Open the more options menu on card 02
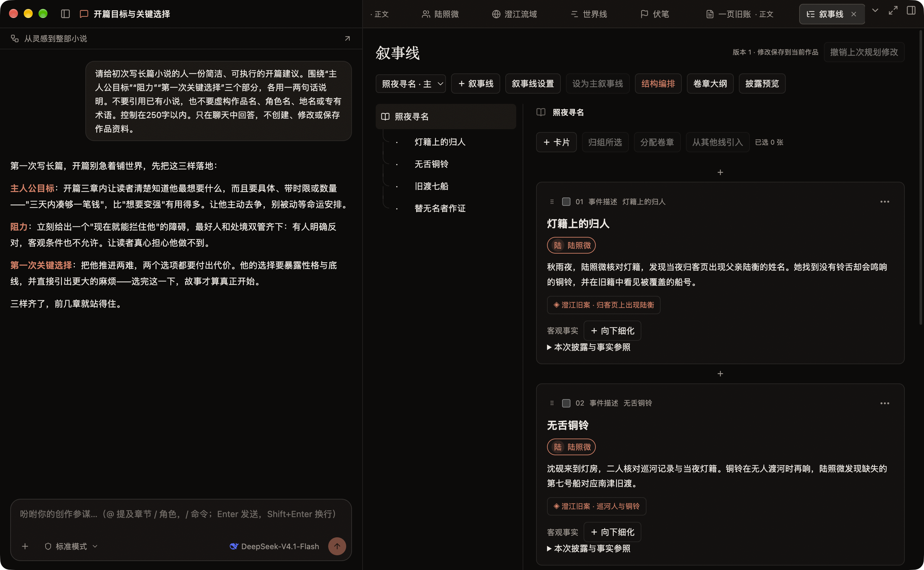The height and width of the screenshot is (570, 924). (885, 403)
